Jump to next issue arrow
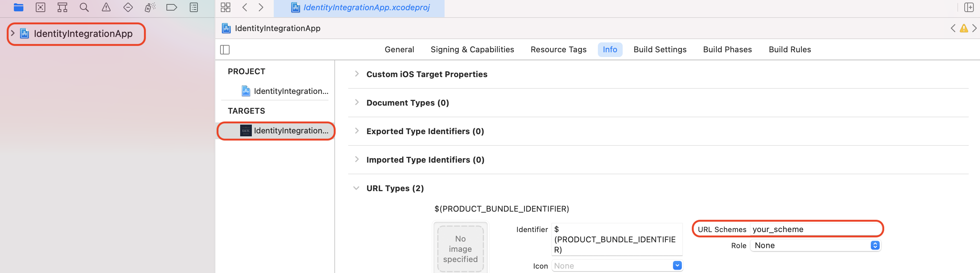This screenshot has height=273, width=980. 974,28
